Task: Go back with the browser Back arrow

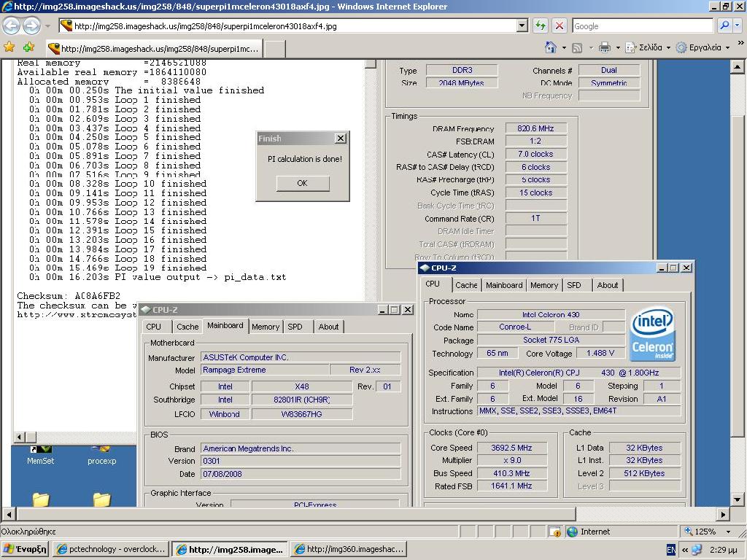Action: (x=12, y=26)
